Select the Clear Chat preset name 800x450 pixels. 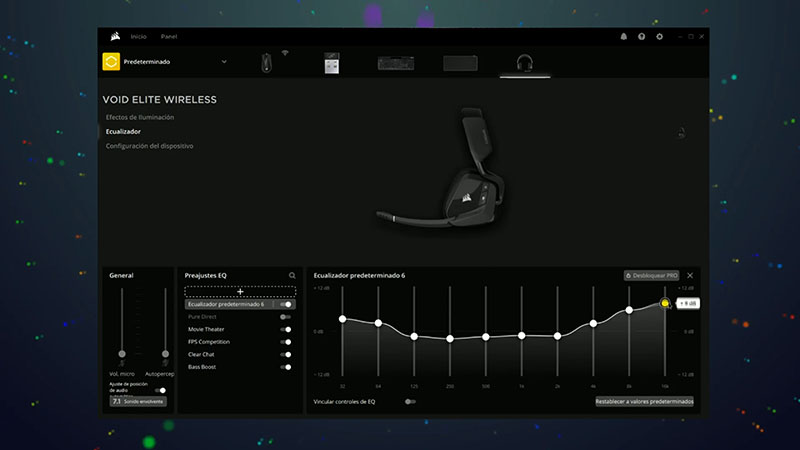201,355
